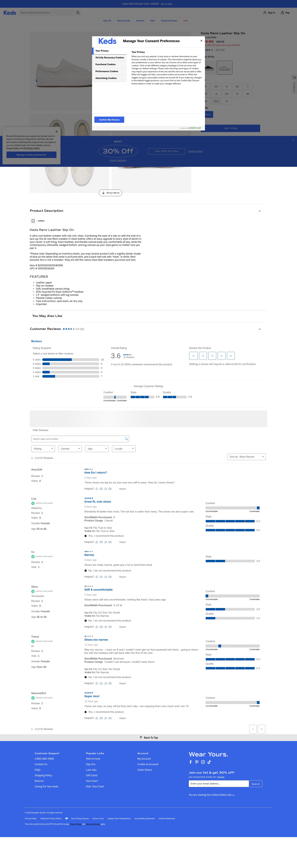The width and height of the screenshot is (297, 868).
Task: Open Functional Cookies tab
Action: coord(110,64)
